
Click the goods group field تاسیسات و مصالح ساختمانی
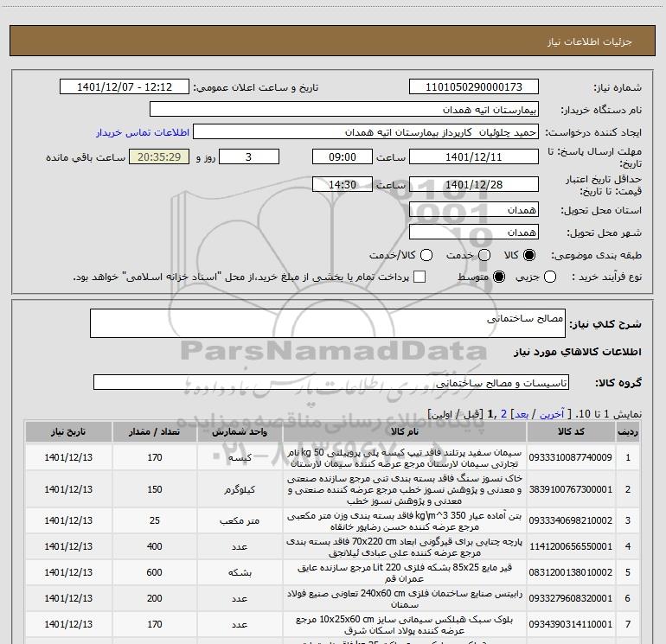tap(331, 382)
